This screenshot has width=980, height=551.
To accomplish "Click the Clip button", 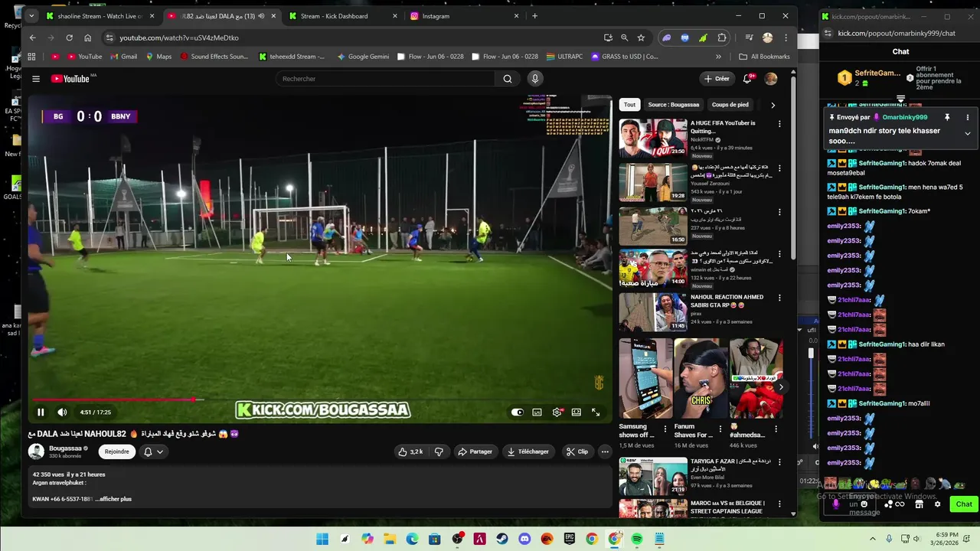I will pos(577,452).
